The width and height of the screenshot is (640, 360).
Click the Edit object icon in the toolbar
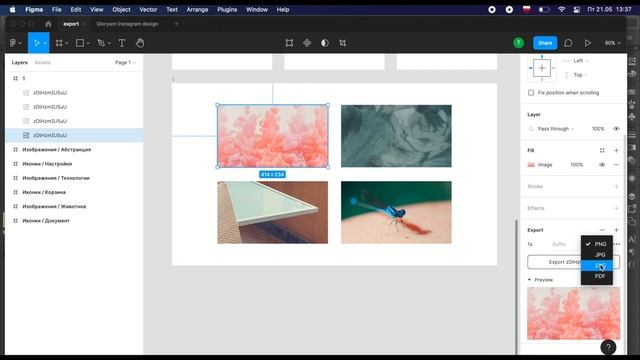289,43
